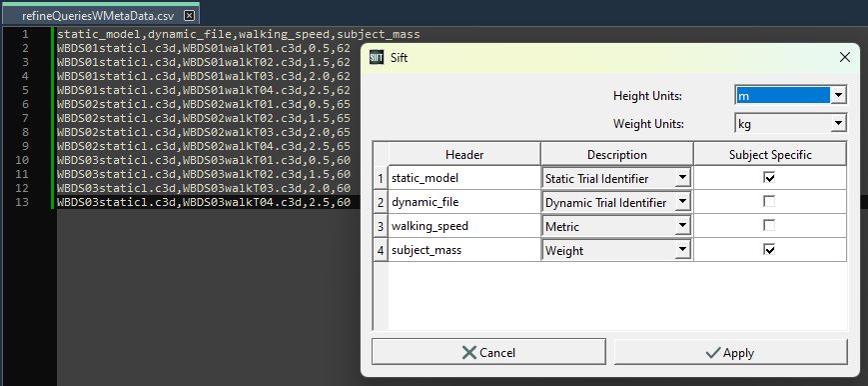Screen dimensions: 868x386
Task: Close the Sift dialog window
Action: [x=845, y=57]
